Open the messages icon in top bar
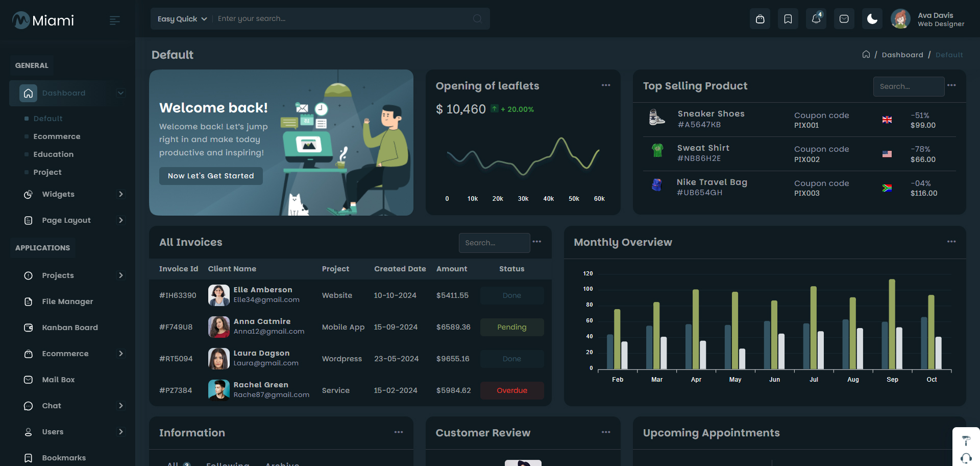 844,19
